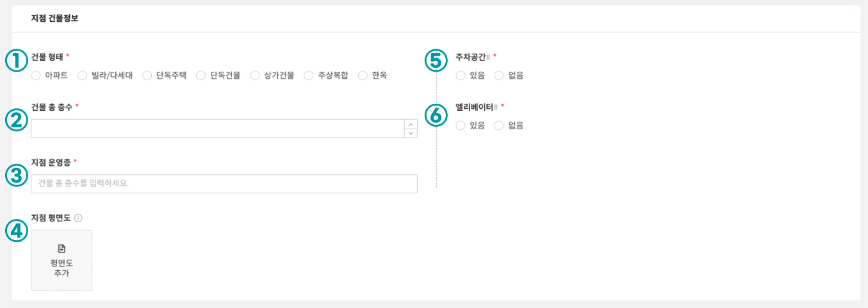Pick 단독건물 as building type

coord(201,76)
